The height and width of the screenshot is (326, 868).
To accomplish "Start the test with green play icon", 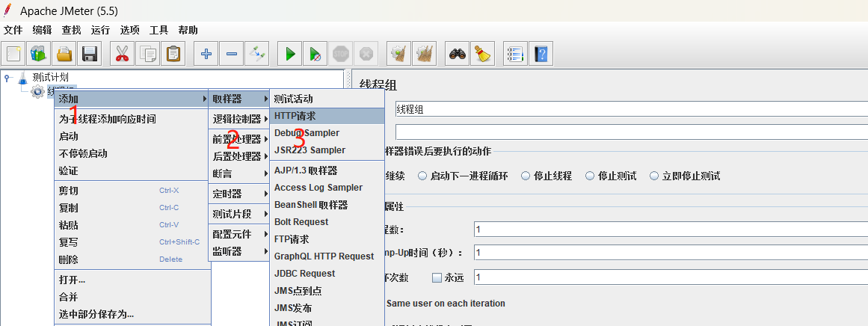I will point(290,55).
